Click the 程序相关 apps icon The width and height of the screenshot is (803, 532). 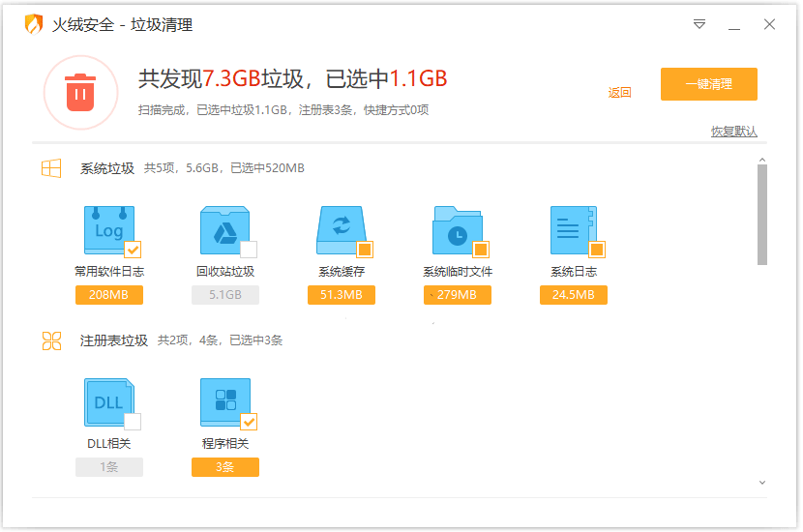[x=224, y=402]
